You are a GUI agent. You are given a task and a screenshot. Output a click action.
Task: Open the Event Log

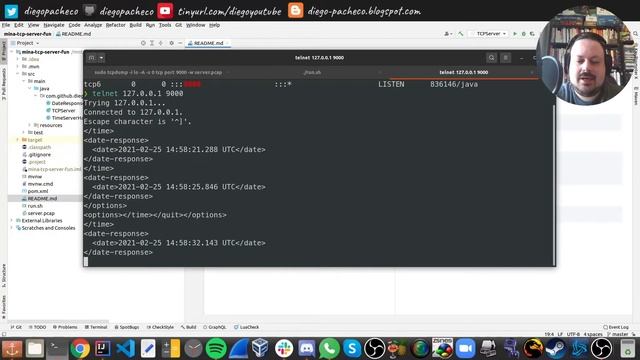pyautogui.click(x=616, y=327)
